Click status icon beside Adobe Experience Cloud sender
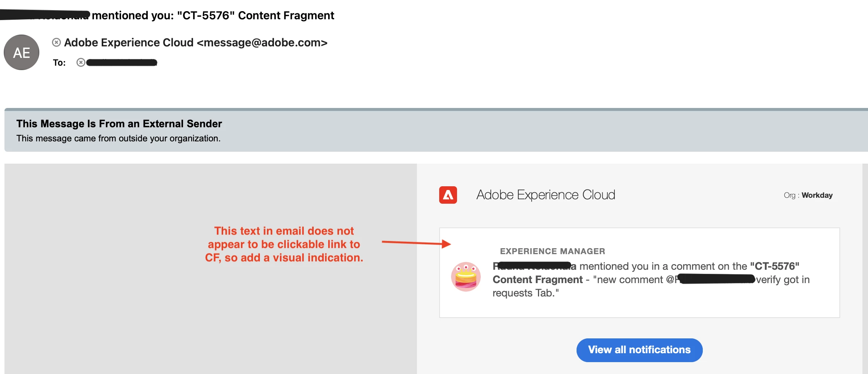The height and width of the screenshot is (374, 868). point(56,42)
